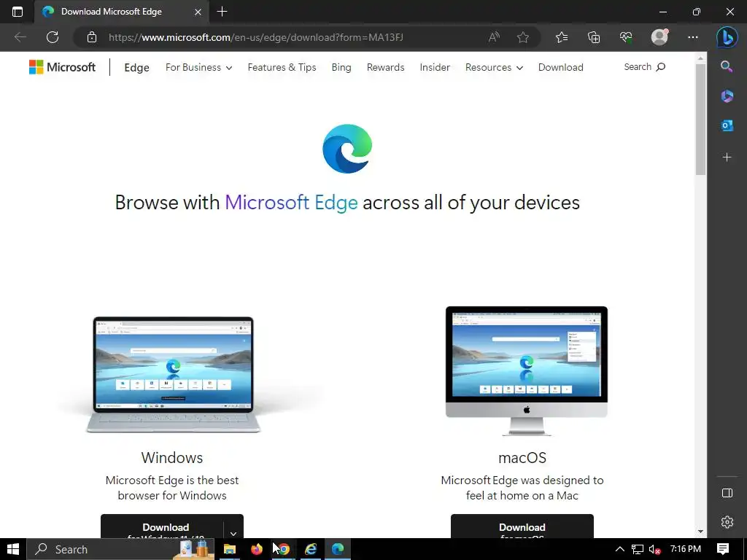Open File Explorer from taskbar
747x560 pixels.
[230, 549]
